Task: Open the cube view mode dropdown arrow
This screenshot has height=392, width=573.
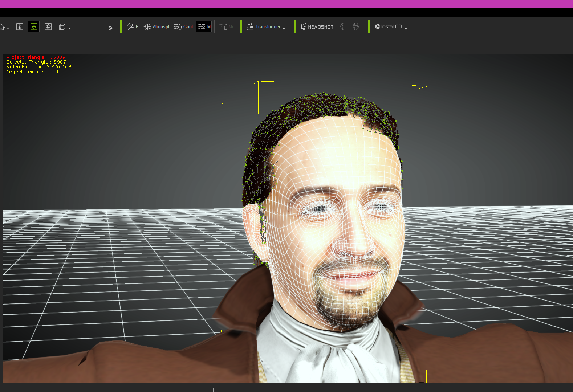Action: tap(69, 29)
